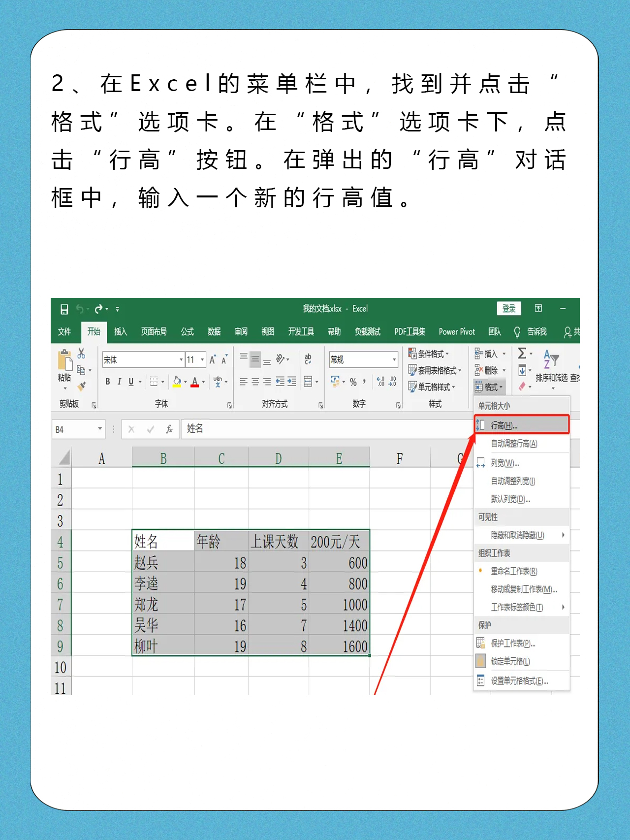Image resolution: width=630 pixels, height=840 pixels.
Task: Switch to the 公式 tab
Action: [187, 332]
